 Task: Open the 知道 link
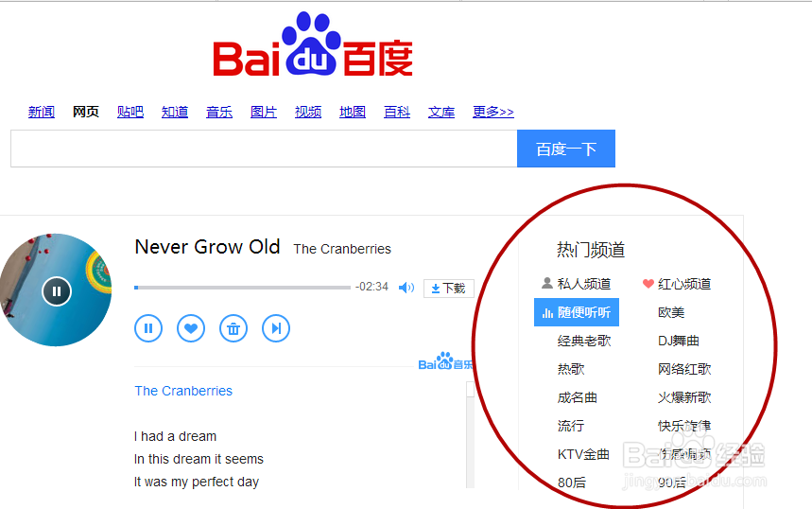click(x=175, y=112)
